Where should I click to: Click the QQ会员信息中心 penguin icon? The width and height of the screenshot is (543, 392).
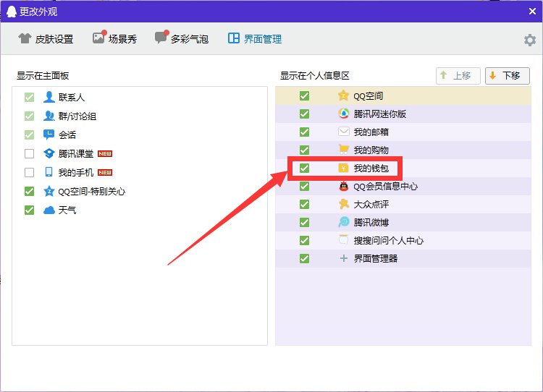(x=343, y=186)
